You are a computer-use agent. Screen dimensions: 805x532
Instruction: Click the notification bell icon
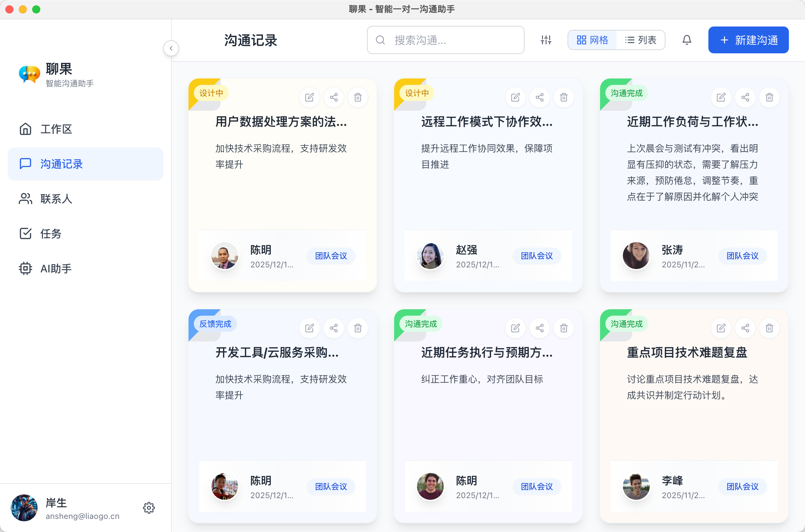[x=687, y=40]
